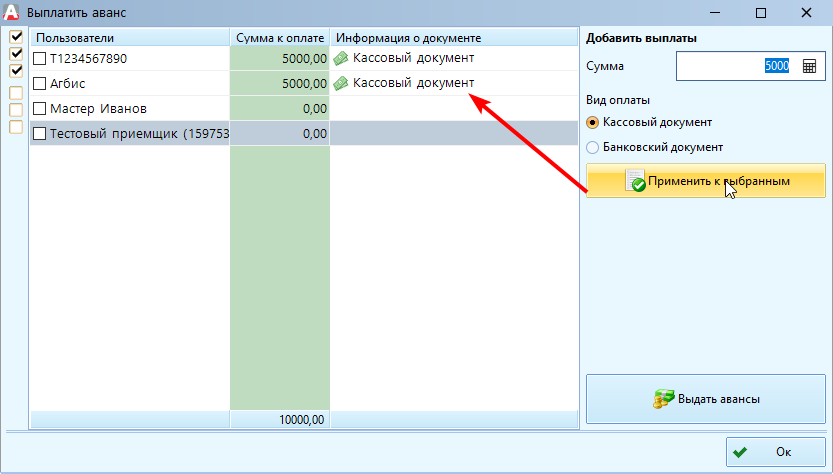
Task: Click the coins icon on Выдать авансы
Action: (x=662, y=399)
